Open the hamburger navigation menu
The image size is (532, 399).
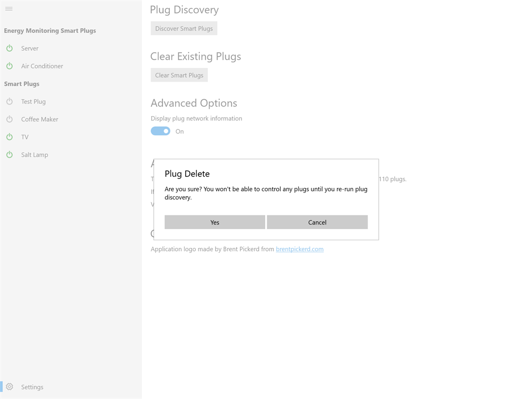click(9, 9)
